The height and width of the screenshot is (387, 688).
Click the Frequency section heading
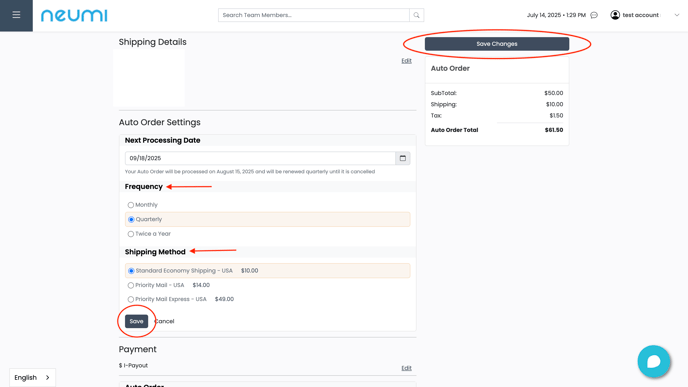coord(143,186)
